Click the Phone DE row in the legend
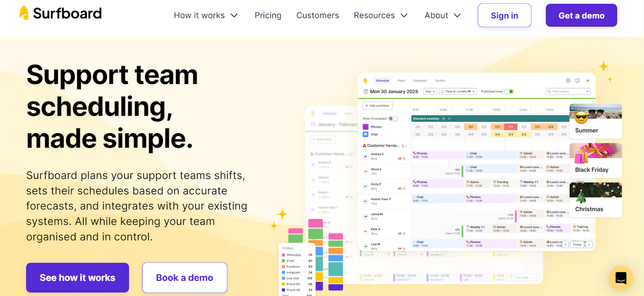The width and height of the screenshot is (644, 296). click(297, 290)
